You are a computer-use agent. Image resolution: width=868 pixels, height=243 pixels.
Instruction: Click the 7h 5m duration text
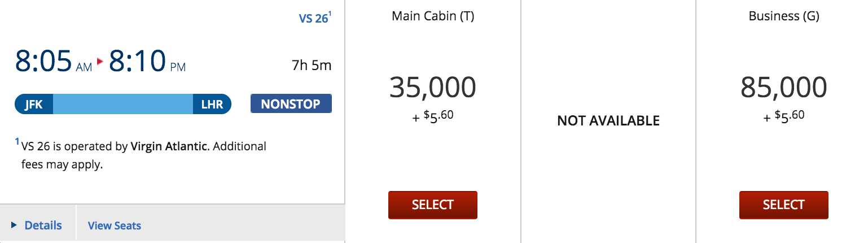pyautogui.click(x=312, y=65)
